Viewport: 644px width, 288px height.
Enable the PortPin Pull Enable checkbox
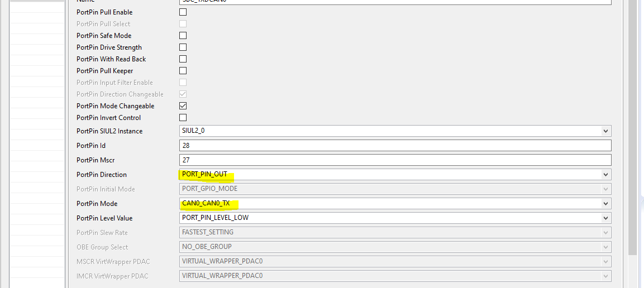(183, 12)
